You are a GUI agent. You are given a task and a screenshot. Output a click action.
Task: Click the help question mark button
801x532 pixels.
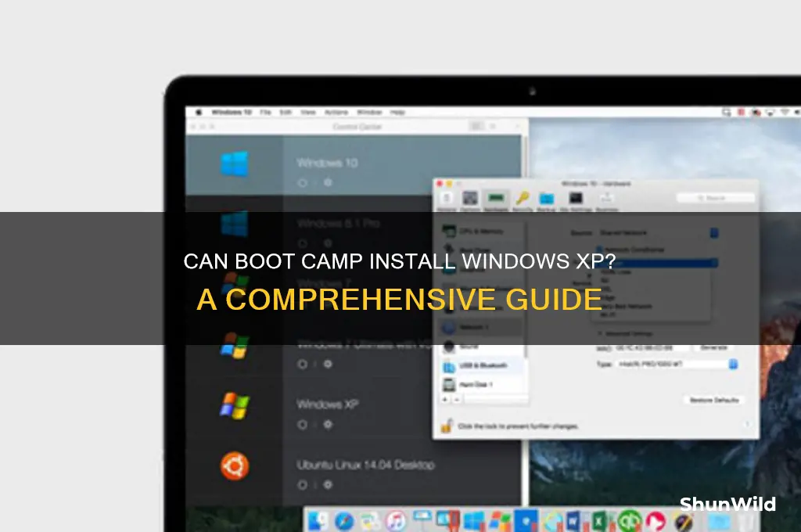point(747,424)
